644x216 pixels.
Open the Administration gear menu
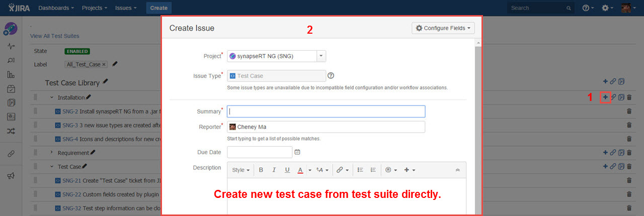point(607,8)
